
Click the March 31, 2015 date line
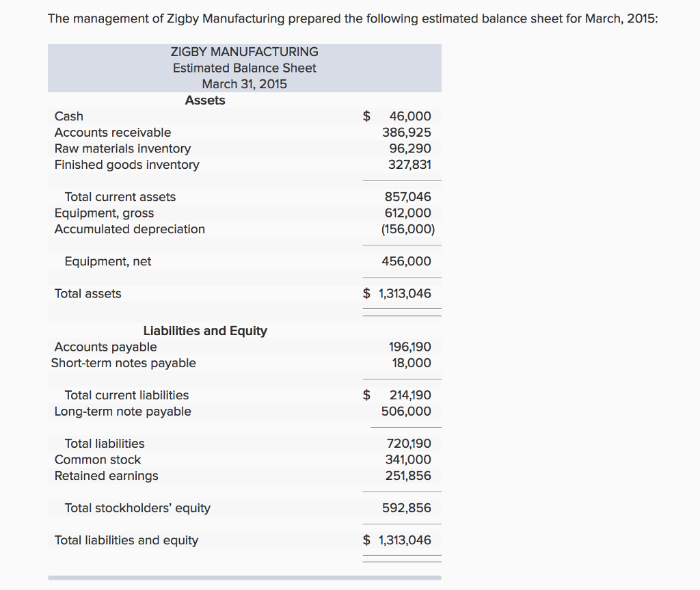(x=245, y=84)
